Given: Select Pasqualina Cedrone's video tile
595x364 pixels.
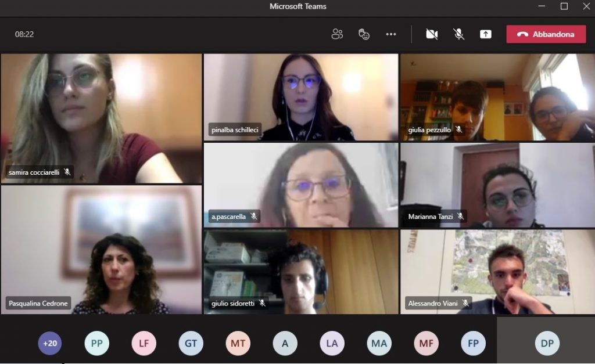Looking at the screenshot, I should 101,250.
